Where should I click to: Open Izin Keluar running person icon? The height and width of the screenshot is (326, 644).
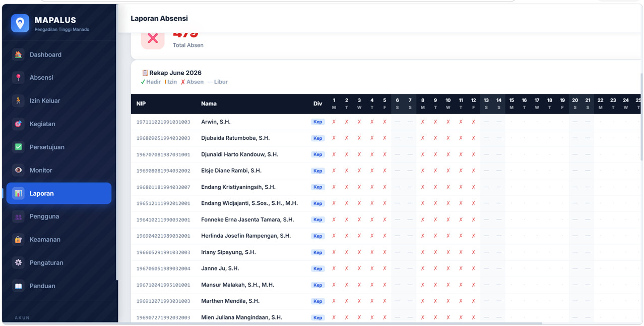click(x=19, y=101)
